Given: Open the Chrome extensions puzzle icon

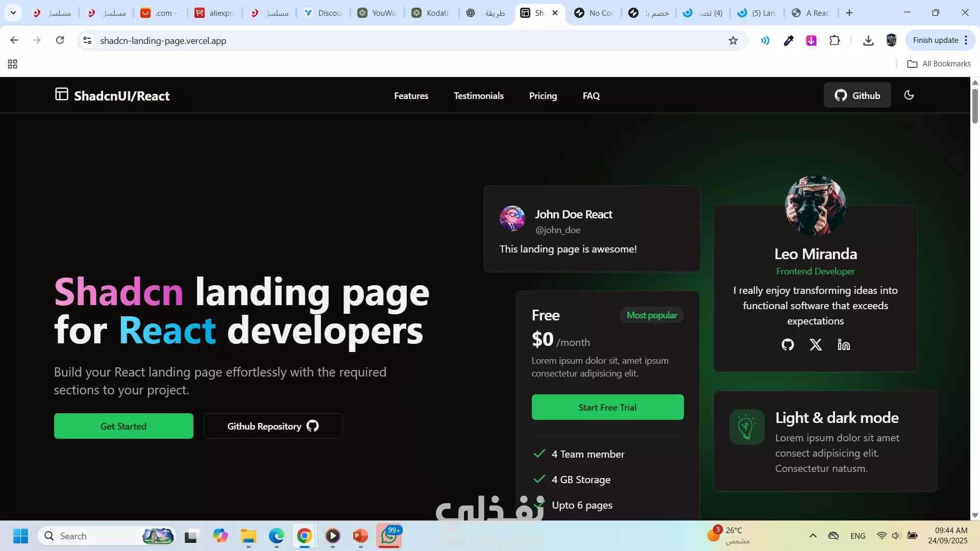Looking at the screenshot, I should point(835,40).
